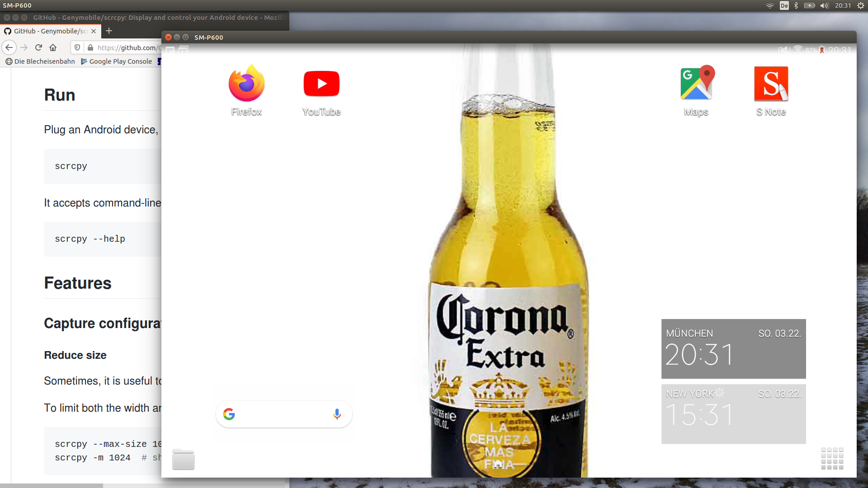Open a new Firefox tab
The width and height of the screenshot is (868, 488).
pyautogui.click(x=109, y=31)
